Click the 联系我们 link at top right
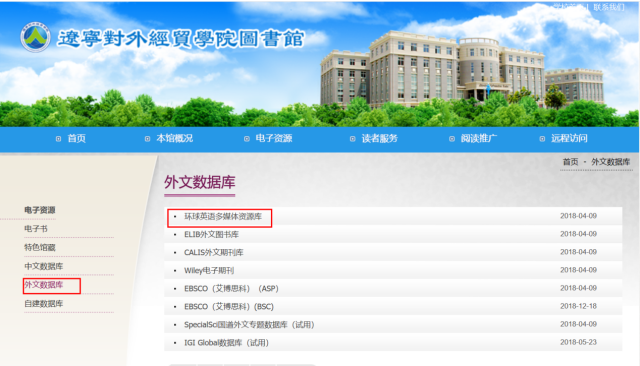The width and height of the screenshot is (640, 366). pyautogui.click(x=609, y=7)
